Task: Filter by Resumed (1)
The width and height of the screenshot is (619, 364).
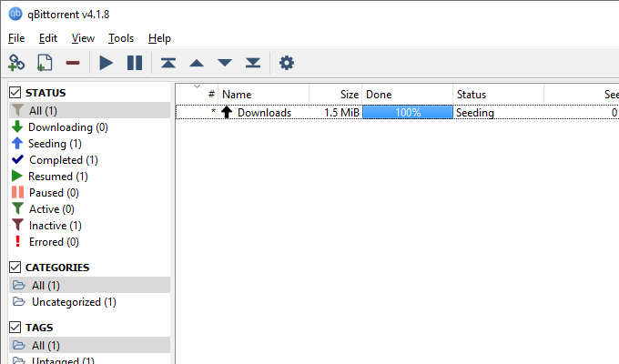Action: 89,176
